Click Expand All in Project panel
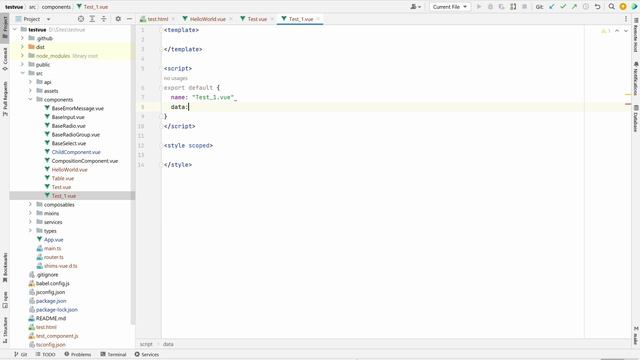 coord(92,19)
